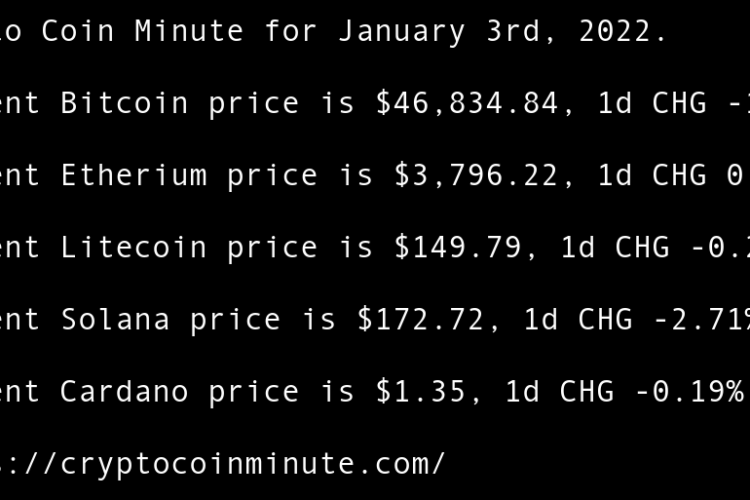The height and width of the screenshot is (500, 750).
Task: Select the Litecoin price $149.79
Action: (457, 247)
